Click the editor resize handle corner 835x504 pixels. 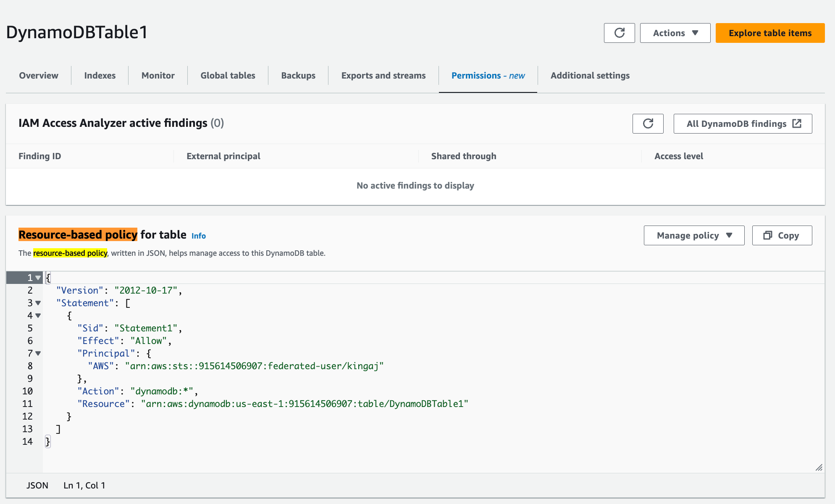(819, 467)
